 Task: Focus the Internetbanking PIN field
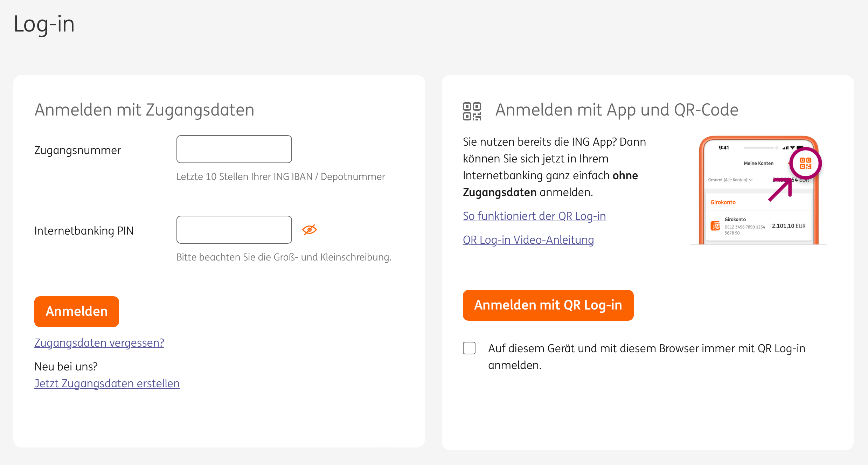tap(234, 230)
